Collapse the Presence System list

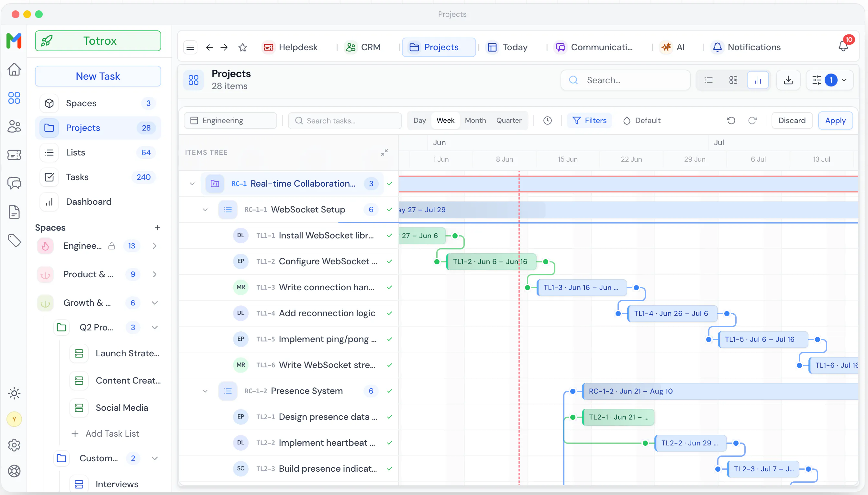[x=205, y=391]
